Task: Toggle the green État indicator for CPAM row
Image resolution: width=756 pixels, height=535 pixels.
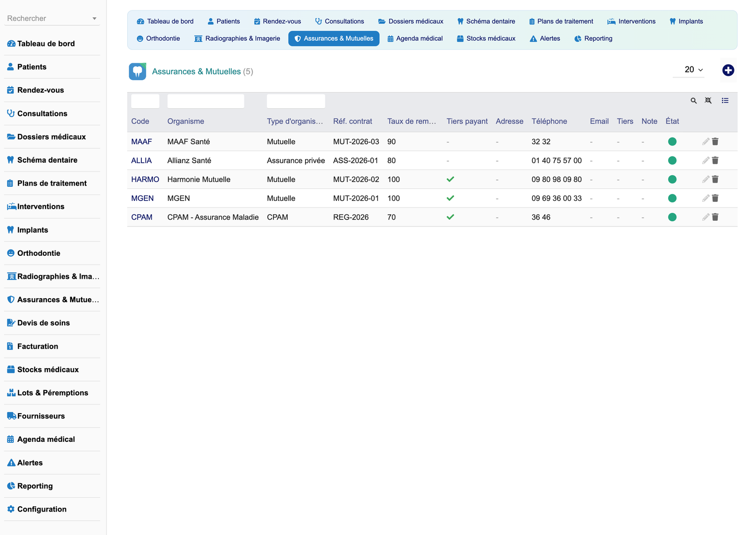Action: click(x=672, y=217)
